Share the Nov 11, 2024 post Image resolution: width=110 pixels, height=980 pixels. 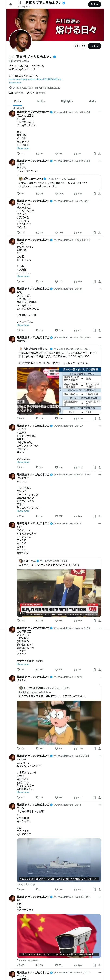click(99, 232)
